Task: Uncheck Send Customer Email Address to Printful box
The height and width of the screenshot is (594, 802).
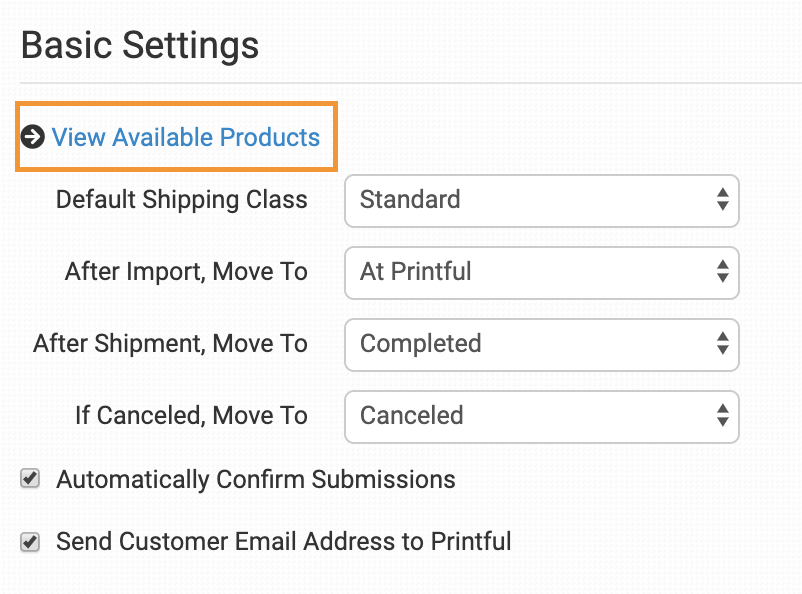Action: coord(31,543)
